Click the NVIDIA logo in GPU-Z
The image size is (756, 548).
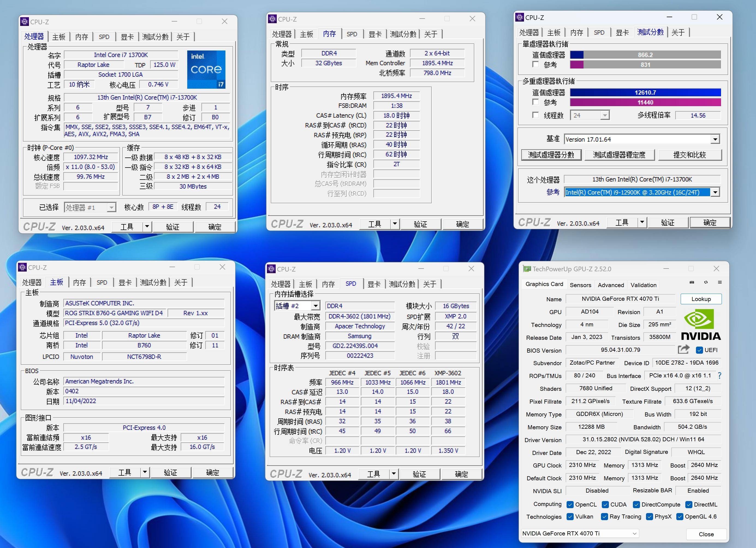coord(701,324)
